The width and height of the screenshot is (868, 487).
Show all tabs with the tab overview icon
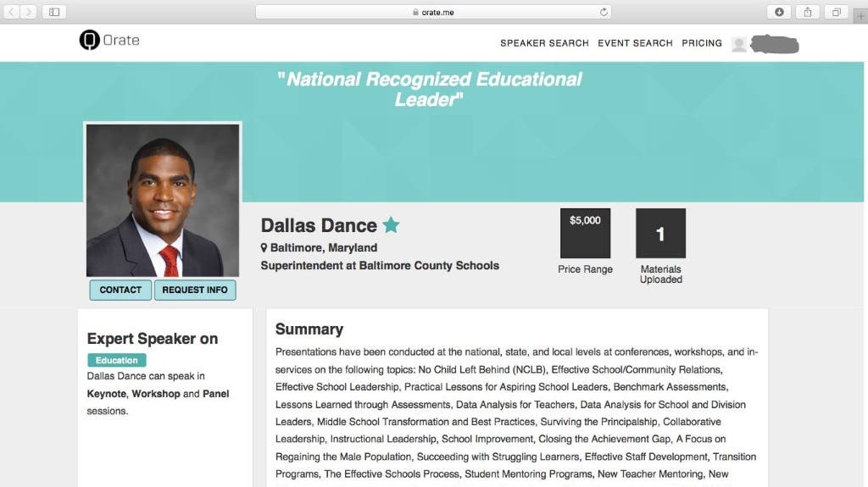(836, 12)
